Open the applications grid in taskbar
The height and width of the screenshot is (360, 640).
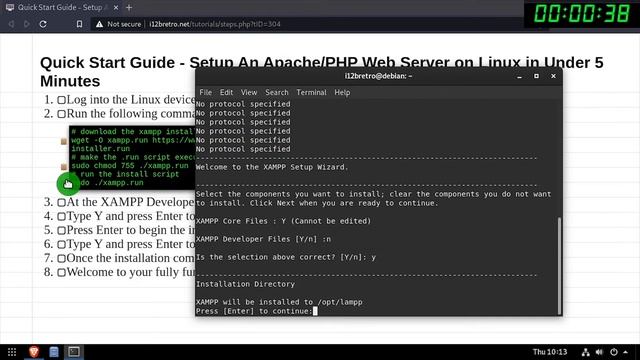pos(12,352)
